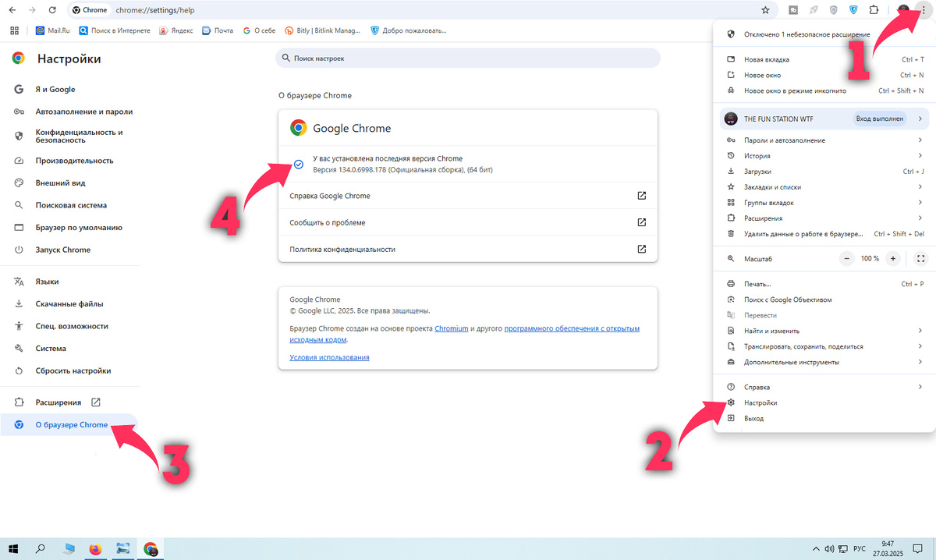Open Загрузки from the Chrome menu

point(824,172)
